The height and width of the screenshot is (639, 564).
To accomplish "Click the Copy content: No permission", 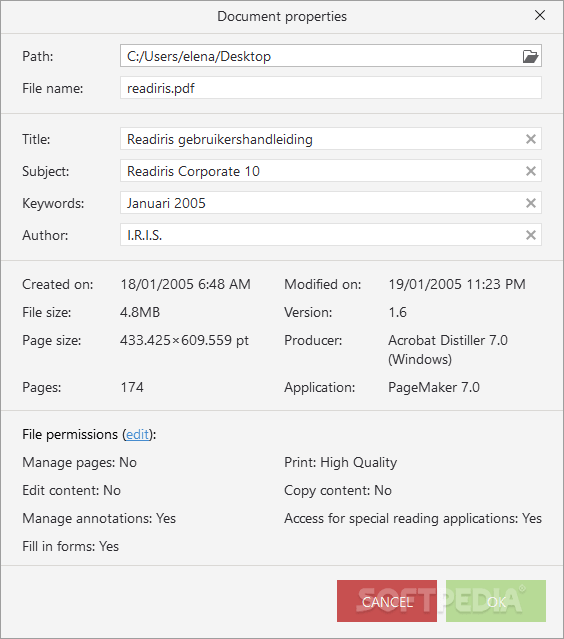I will pos(338,490).
